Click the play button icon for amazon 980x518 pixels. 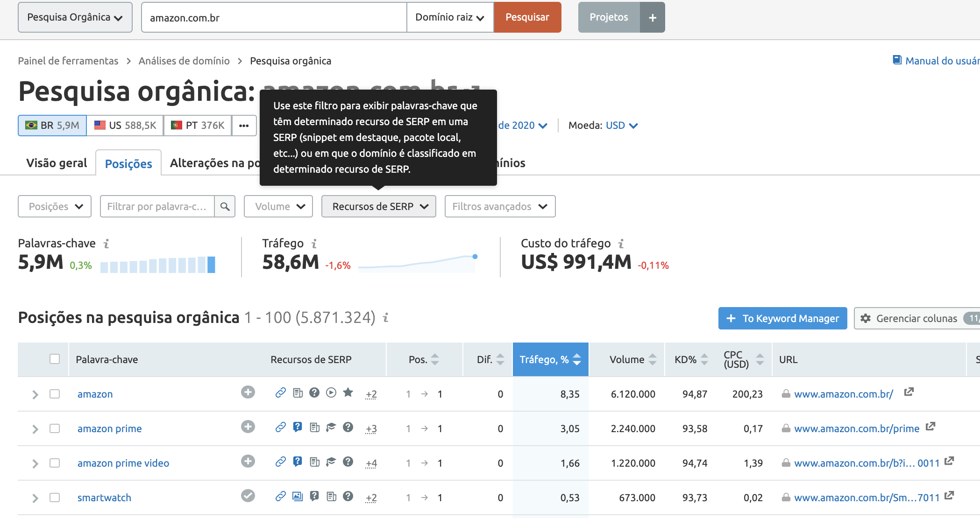coord(331,393)
